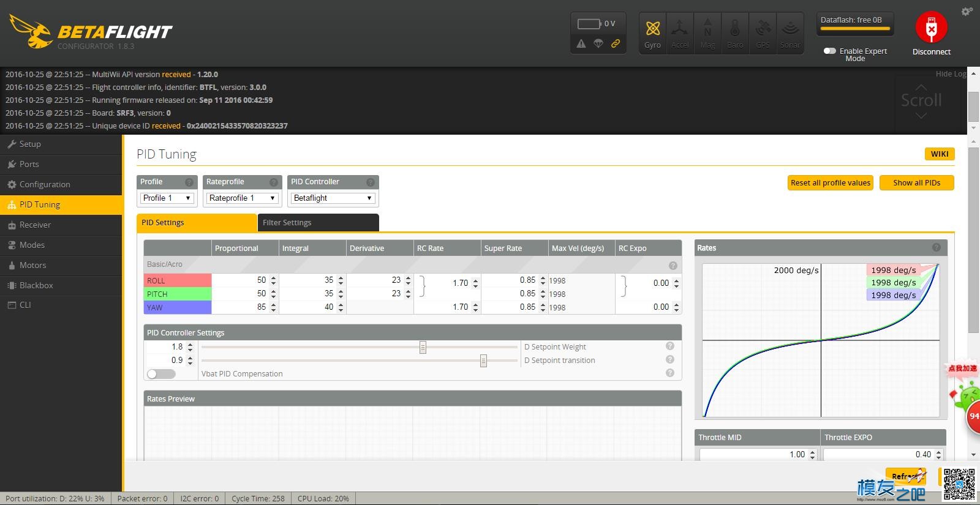Open help for the Rateprofile selector

(x=274, y=182)
